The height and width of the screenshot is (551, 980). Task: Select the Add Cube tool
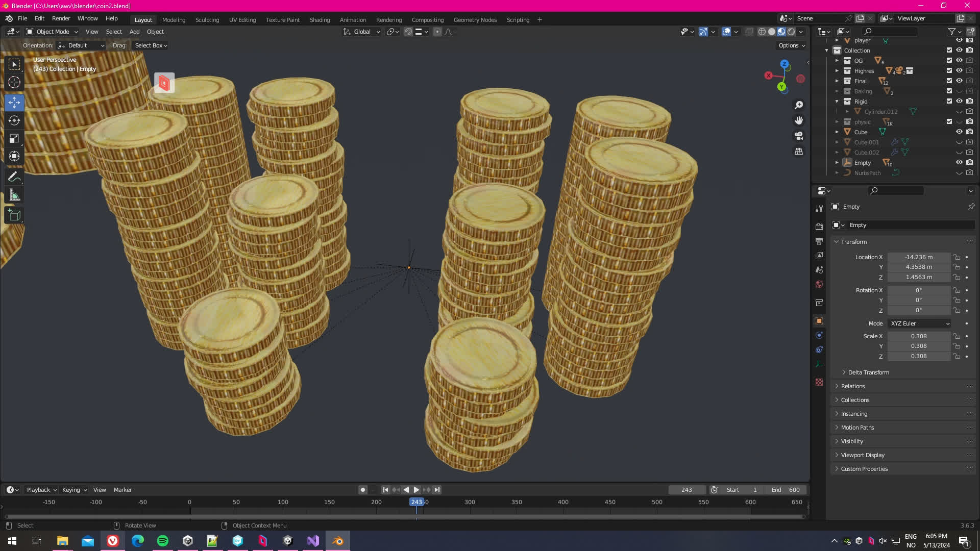(x=14, y=215)
